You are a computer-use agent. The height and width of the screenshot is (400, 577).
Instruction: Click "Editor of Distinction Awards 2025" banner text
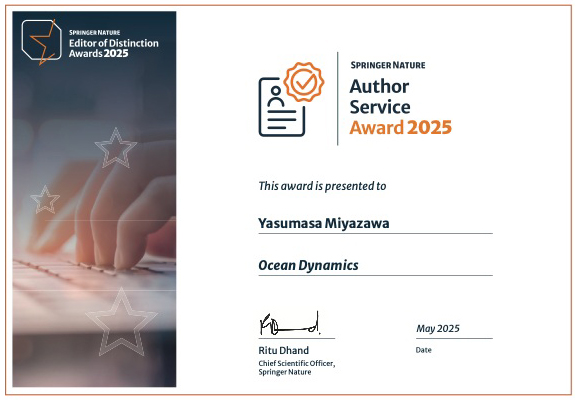point(114,48)
